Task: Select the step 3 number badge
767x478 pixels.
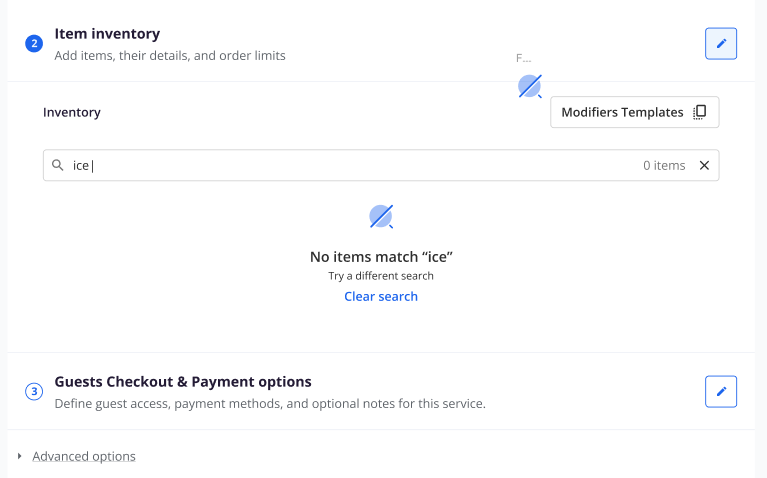Action: pos(34,391)
